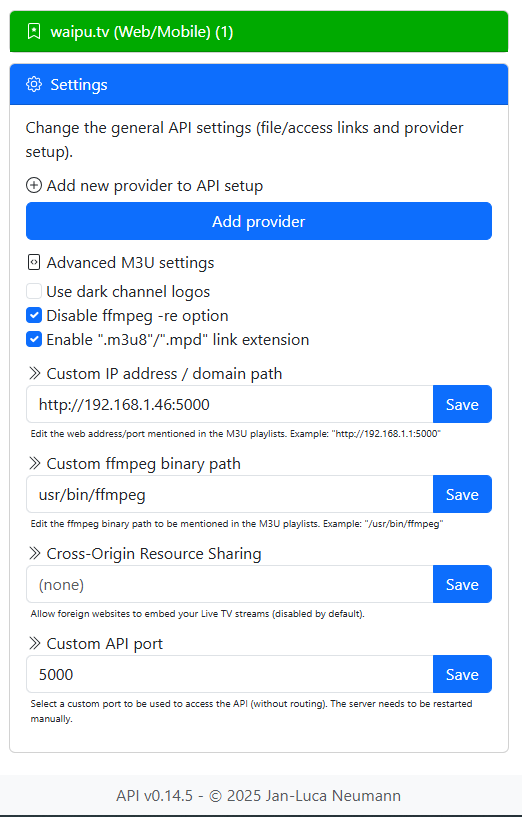
Task: Click double-chevron icon beside Cross-Origin Resource Sharing
Action: pyautogui.click(x=34, y=553)
